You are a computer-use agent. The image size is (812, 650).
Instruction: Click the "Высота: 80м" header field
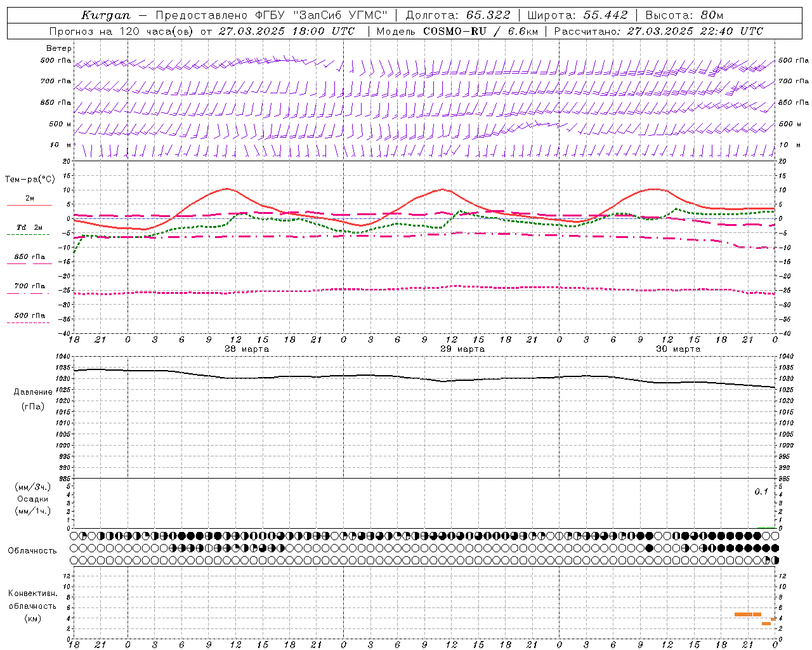point(684,15)
